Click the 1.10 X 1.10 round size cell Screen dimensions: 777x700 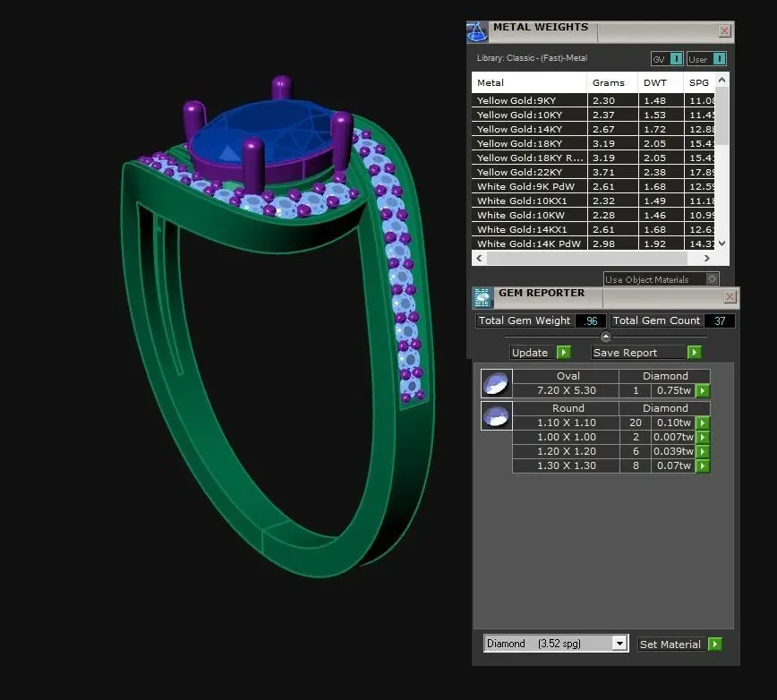pos(566,423)
